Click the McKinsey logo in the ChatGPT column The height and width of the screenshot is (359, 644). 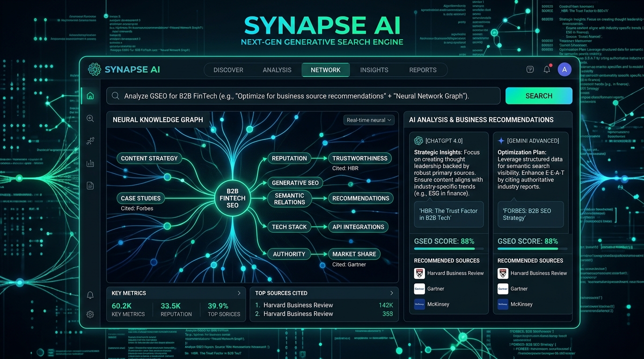[x=419, y=304]
